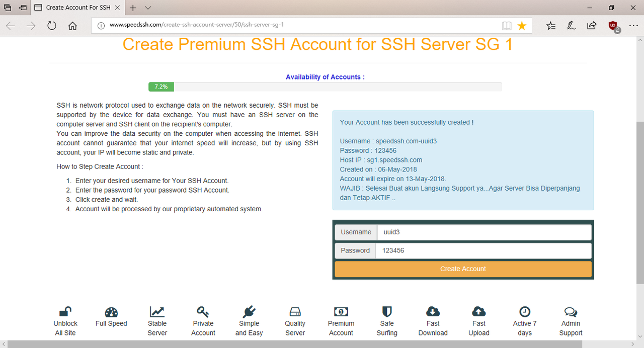Click the Simple and Easy plug icon
The image size is (644, 348).
tap(249, 312)
